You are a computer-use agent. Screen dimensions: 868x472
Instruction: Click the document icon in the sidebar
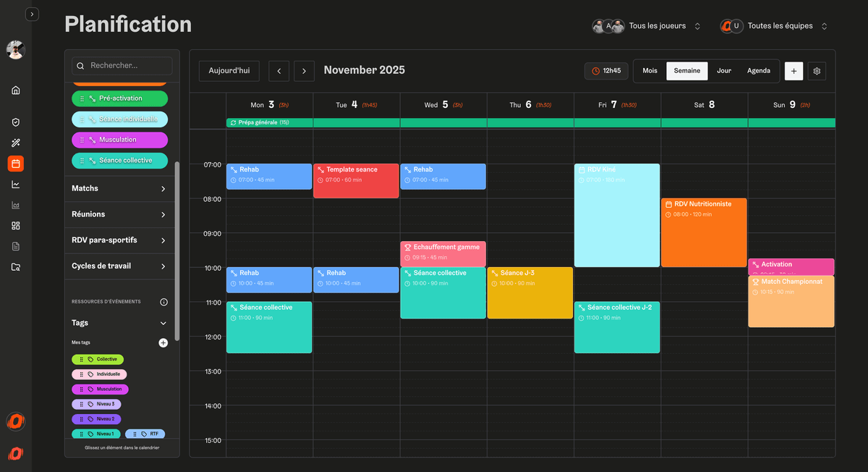[15, 246]
